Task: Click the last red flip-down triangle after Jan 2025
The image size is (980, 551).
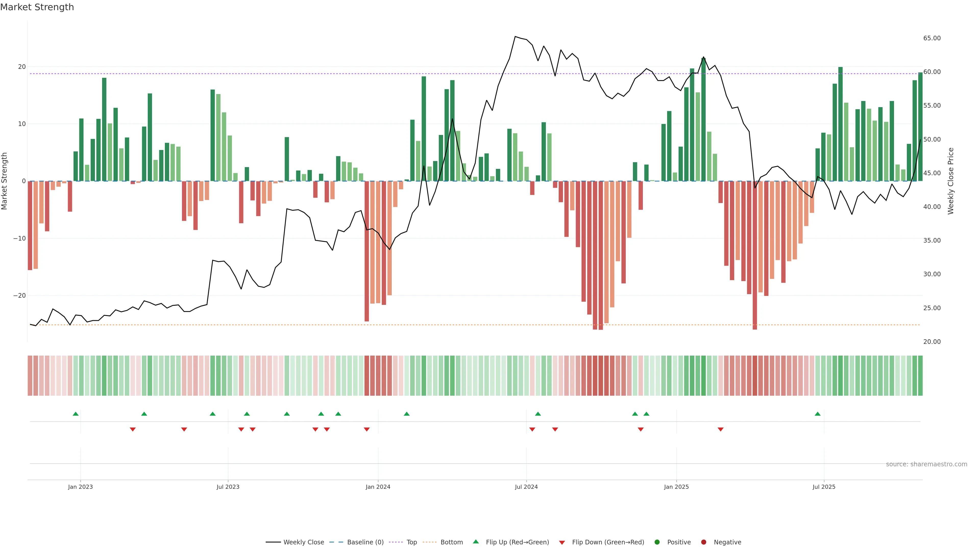Action: (x=720, y=429)
